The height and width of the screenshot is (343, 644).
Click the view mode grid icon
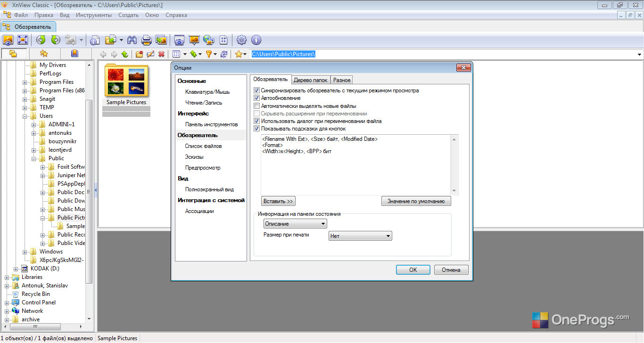pyautogui.click(x=176, y=54)
